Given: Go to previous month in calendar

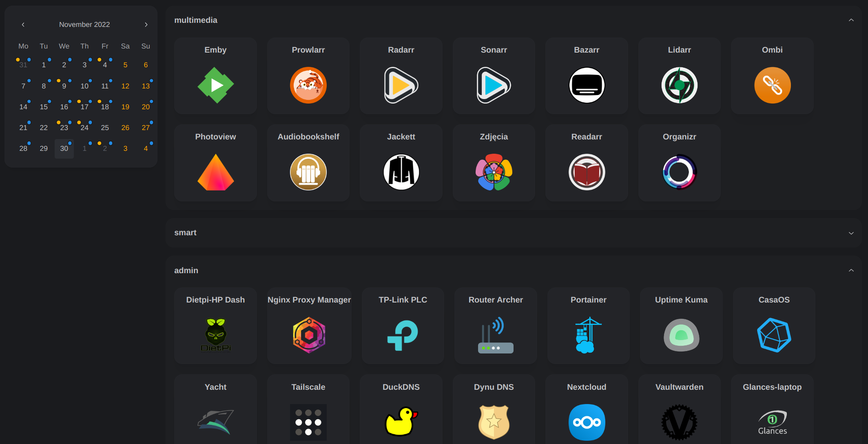Looking at the screenshot, I should coord(23,24).
